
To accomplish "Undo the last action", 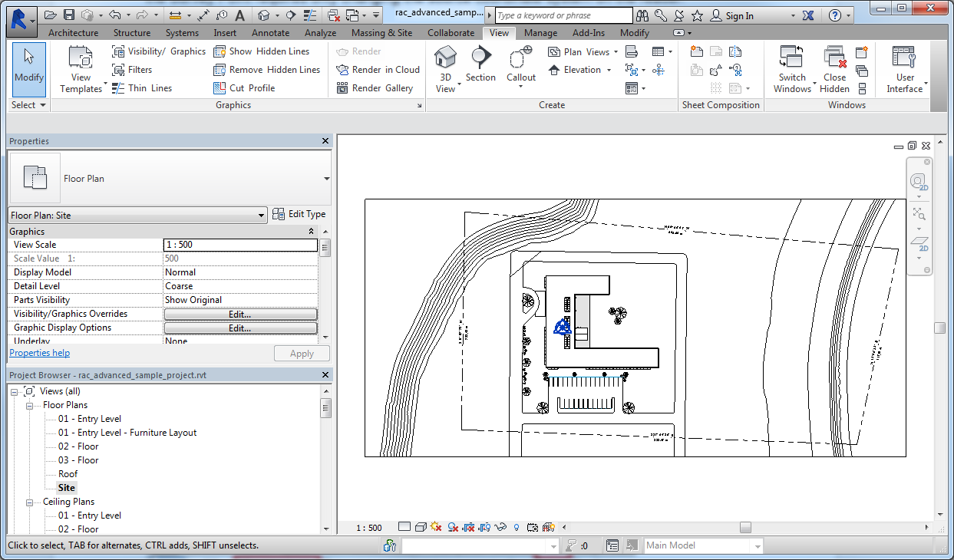I will [115, 15].
